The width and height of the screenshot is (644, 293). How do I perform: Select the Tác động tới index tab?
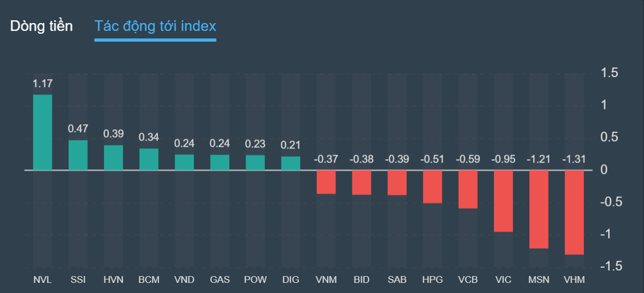click(155, 26)
